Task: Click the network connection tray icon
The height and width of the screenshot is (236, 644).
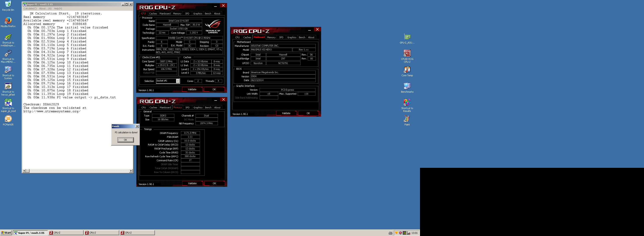Action: pos(408,233)
